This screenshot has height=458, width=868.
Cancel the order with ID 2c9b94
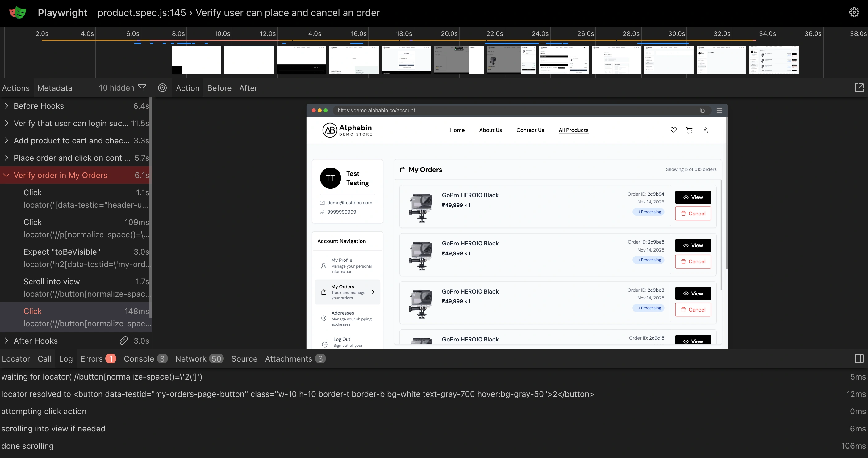point(693,213)
